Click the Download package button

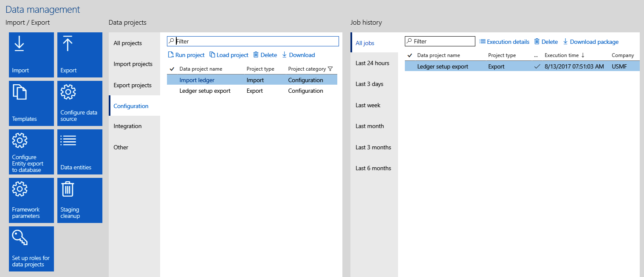[x=590, y=42]
